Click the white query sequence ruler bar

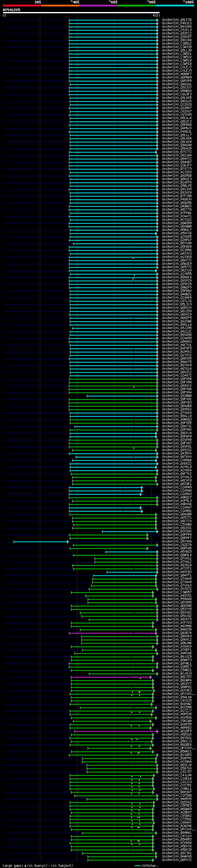[81, 12]
